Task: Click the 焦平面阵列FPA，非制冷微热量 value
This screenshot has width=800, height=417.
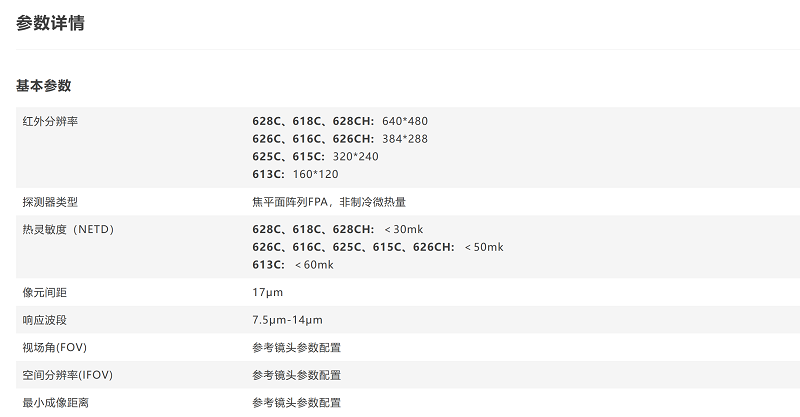Action: coord(329,202)
